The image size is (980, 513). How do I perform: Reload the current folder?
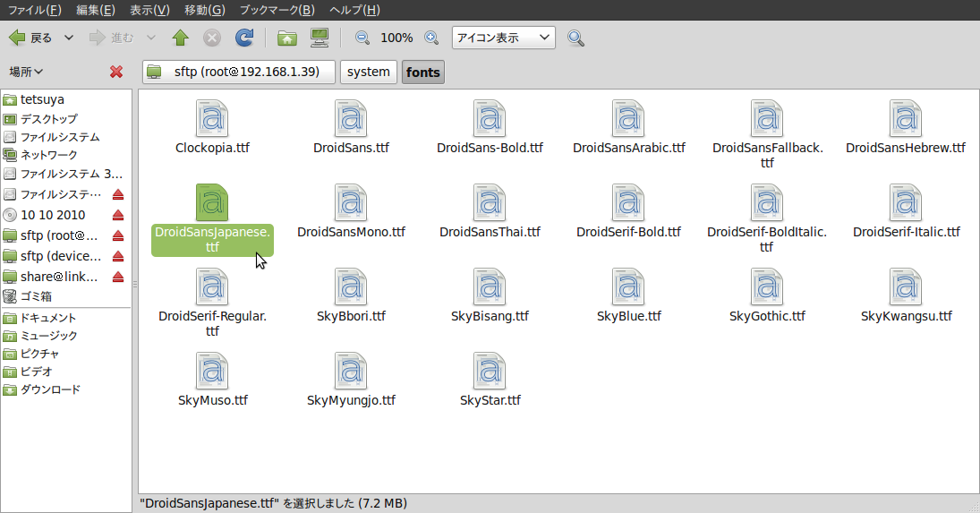(244, 38)
